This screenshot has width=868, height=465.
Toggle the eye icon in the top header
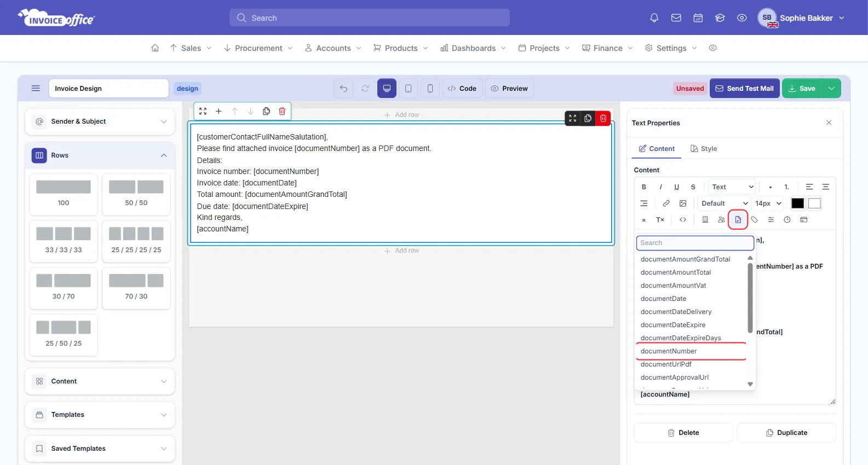(741, 18)
